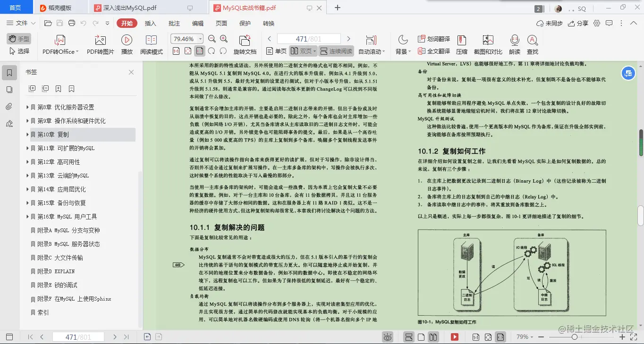Enter reading mode (阅读模式)
This screenshot has width=644, height=344.
(x=152, y=45)
